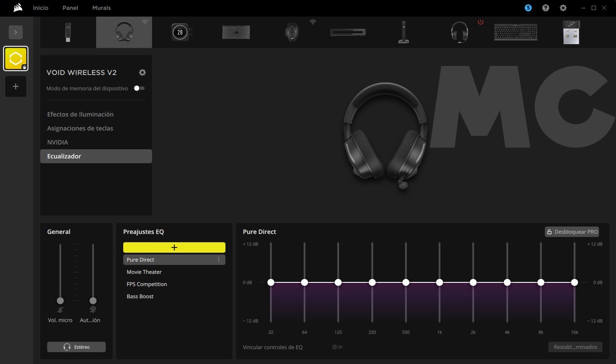Open iCUE global settings gear
Screen dimensions: 616x364
(x=563, y=8)
